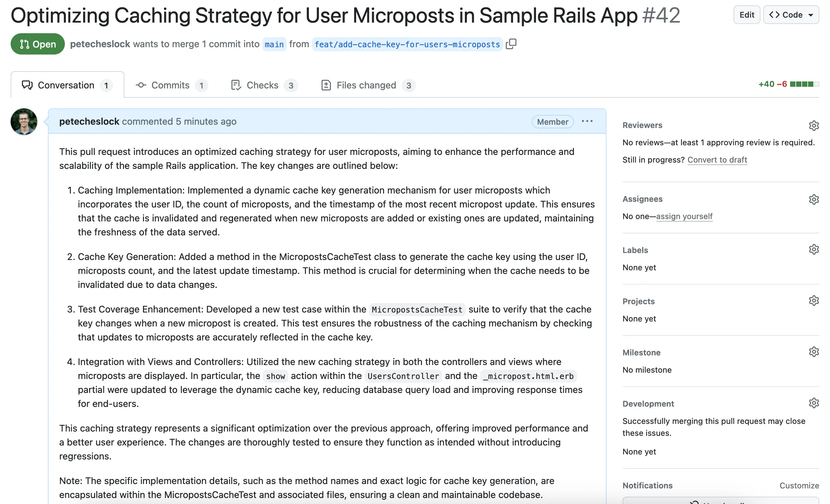Viewport: 830px width, 504px height.
Task: Click the diffstat colored bar
Action: [804, 84]
